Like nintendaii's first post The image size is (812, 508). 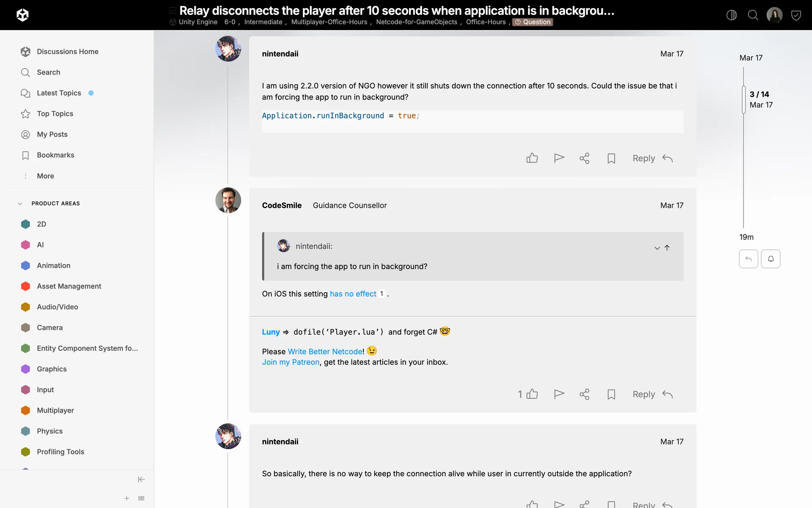532,158
